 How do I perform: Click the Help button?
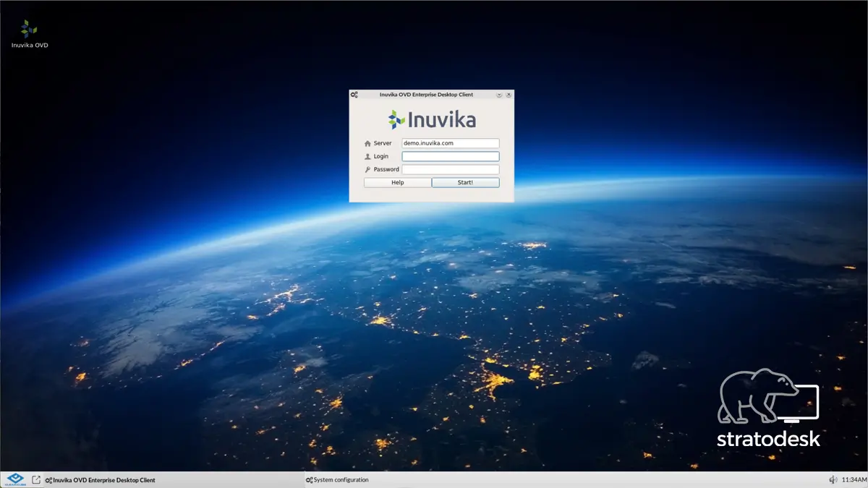[x=398, y=183]
